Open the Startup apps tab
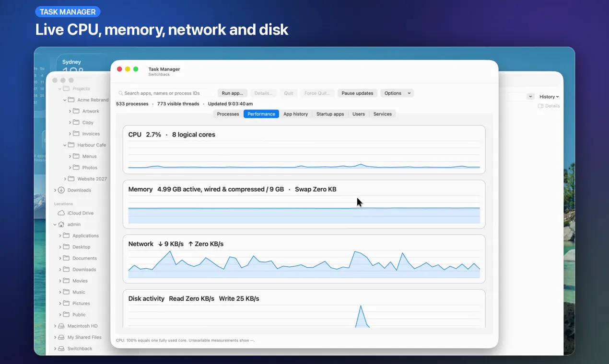 330,114
